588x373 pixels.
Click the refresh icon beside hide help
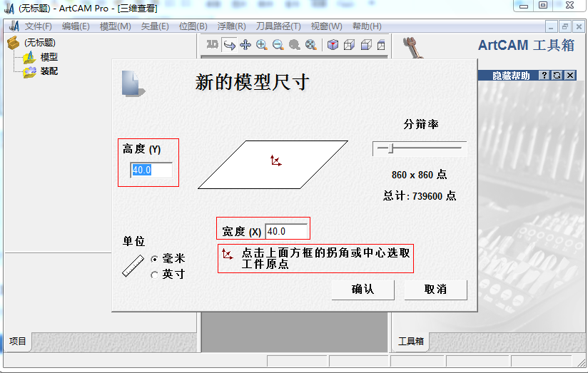coord(557,76)
